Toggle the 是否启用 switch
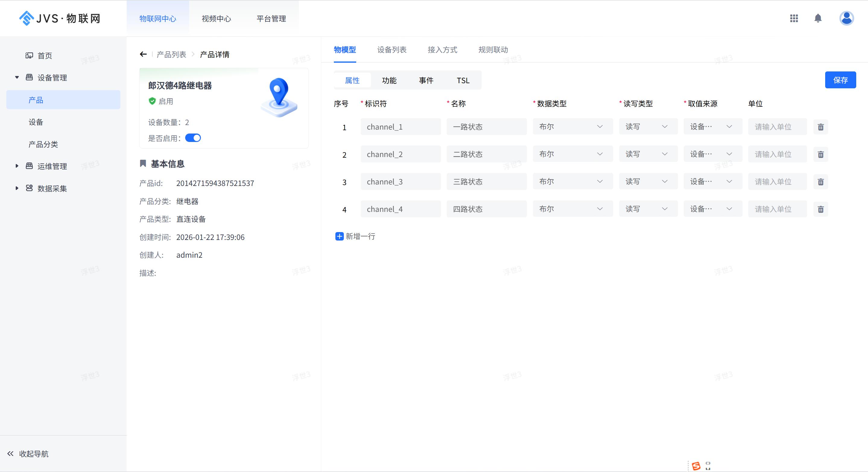 tap(193, 138)
